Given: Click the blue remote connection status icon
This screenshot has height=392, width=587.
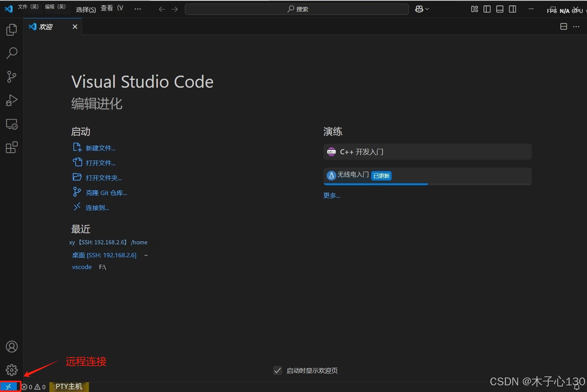Looking at the screenshot, I should [9, 387].
